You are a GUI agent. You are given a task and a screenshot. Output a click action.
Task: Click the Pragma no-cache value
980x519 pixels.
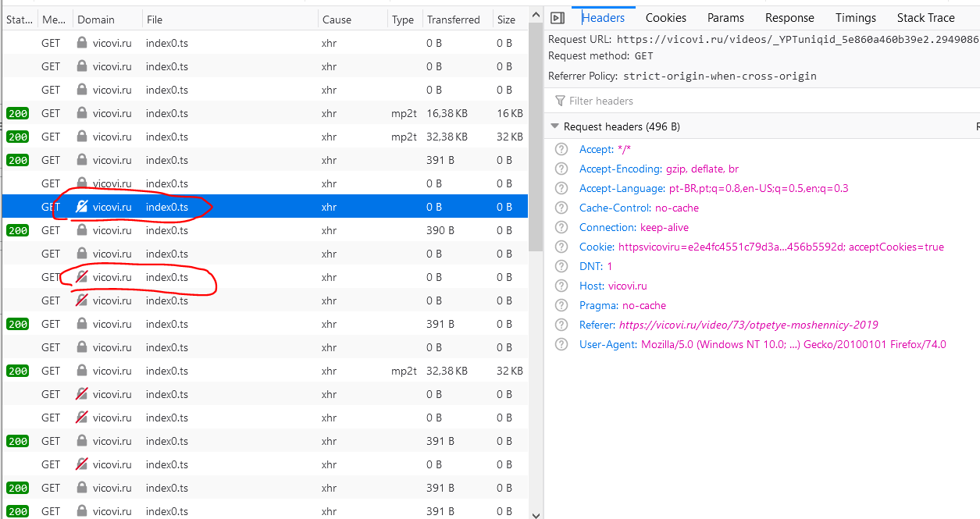tap(644, 305)
